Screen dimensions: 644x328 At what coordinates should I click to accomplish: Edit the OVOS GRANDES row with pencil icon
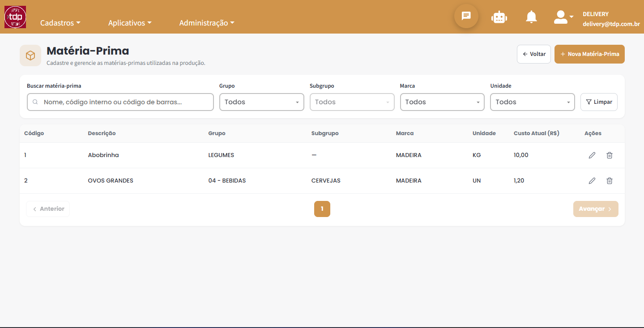[x=592, y=181]
